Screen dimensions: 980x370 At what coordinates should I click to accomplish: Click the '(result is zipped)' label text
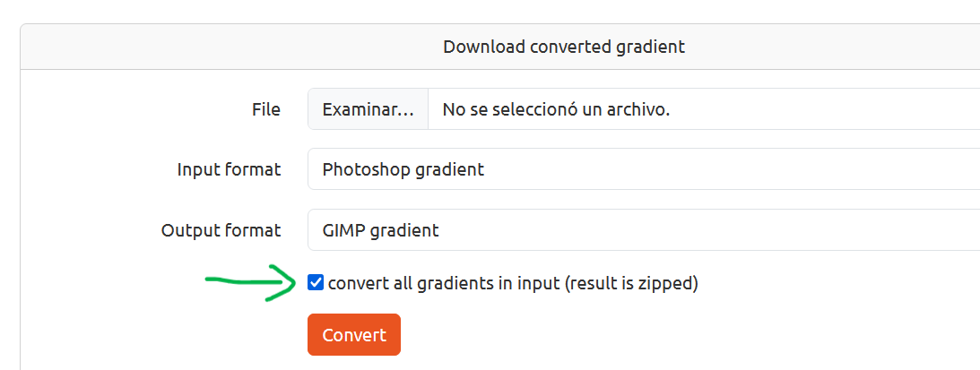click(x=633, y=284)
